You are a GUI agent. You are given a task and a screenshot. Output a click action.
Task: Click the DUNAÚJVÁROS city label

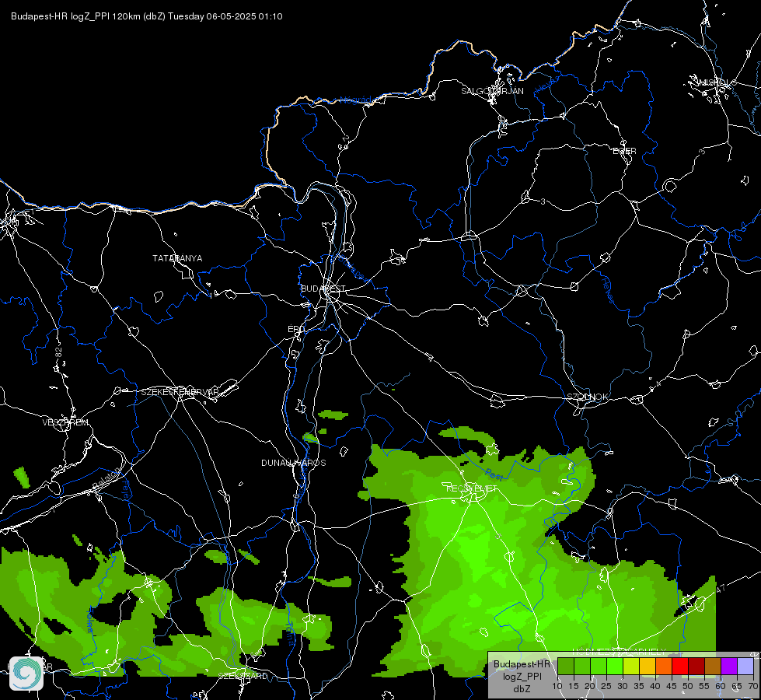pyautogui.click(x=294, y=463)
